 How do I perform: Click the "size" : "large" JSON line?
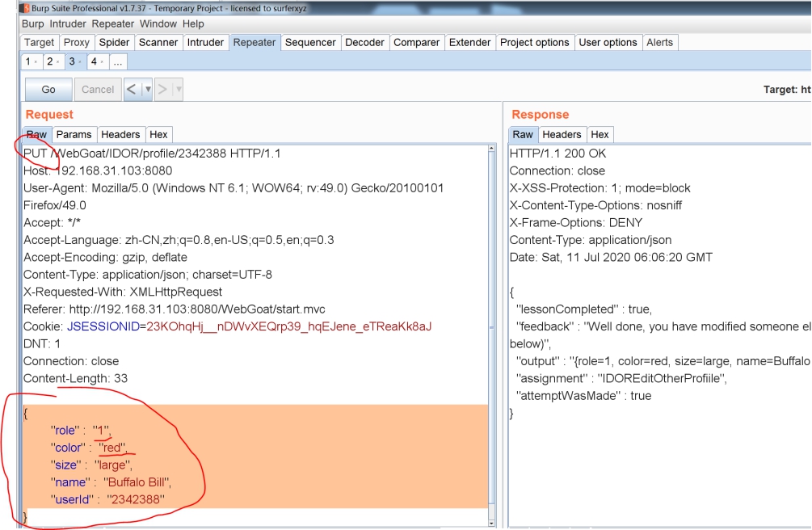[x=91, y=465]
